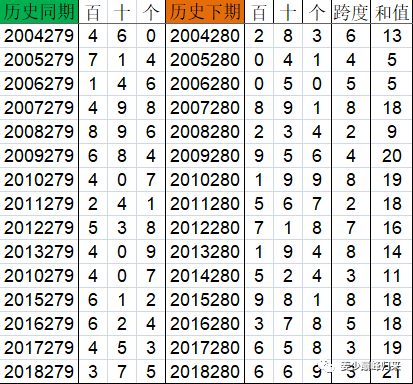Select 和值 value 11
413x384 pixels.
(x=391, y=276)
